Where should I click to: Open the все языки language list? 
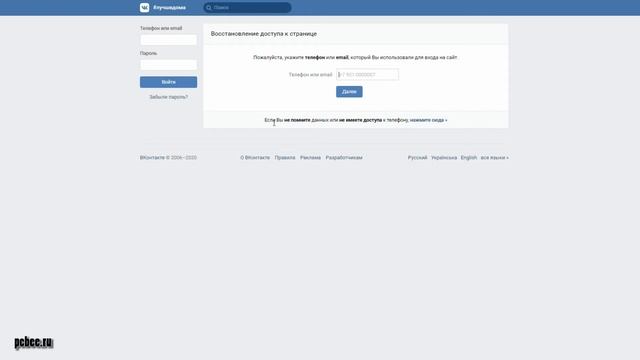point(494,158)
